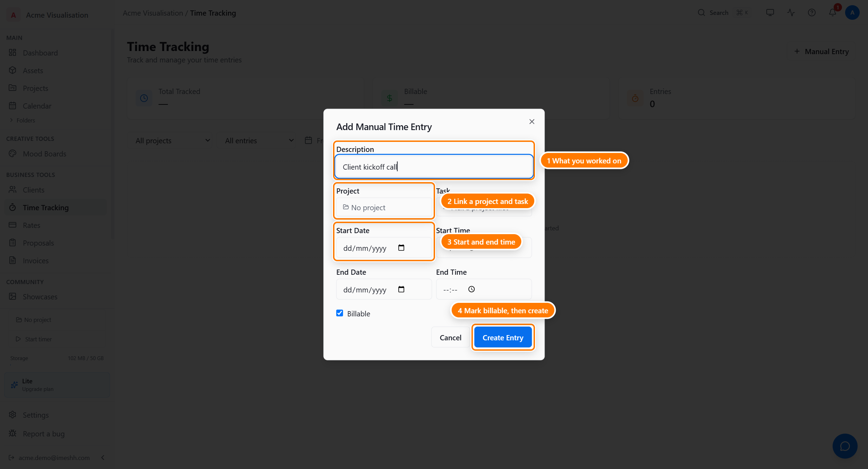Click the activity pulse icon in header

(791, 13)
